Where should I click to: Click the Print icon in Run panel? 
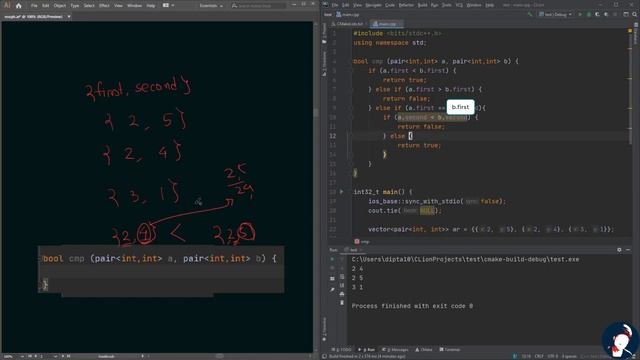click(x=342, y=294)
